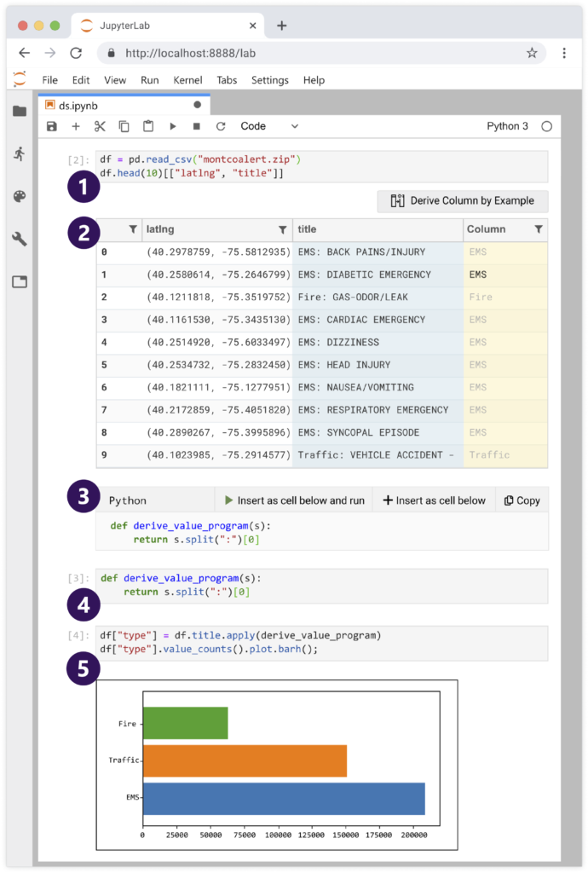Bookmark this page with the star icon
Image resolution: width=588 pixels, height=873 pixels.
click(532, 53)
